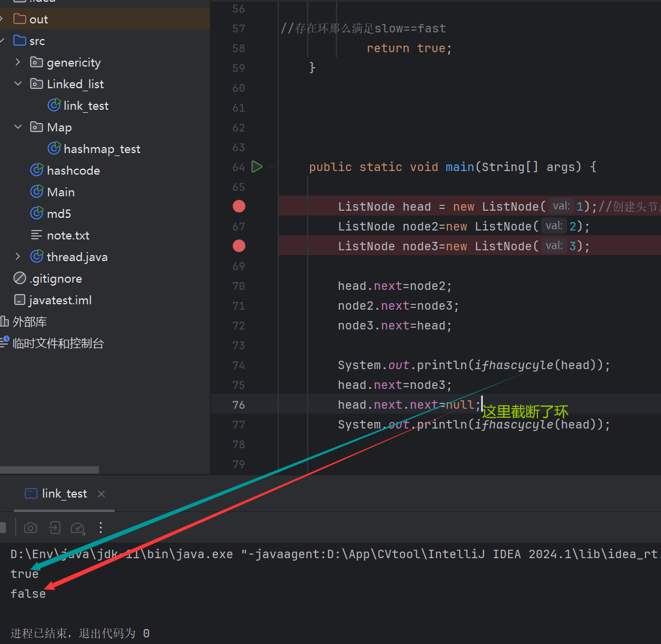661x644 pixels.
Task: Click the camera thread dump icon
Action: (31, 528)
